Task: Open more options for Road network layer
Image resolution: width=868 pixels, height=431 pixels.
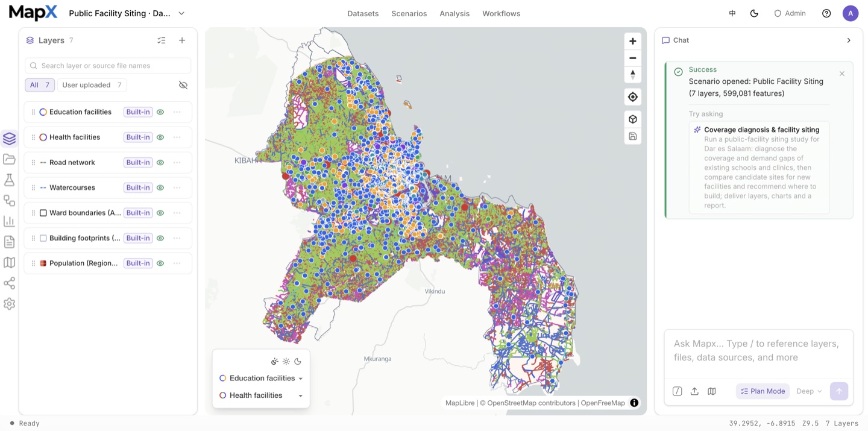Action: click(177, 163)
